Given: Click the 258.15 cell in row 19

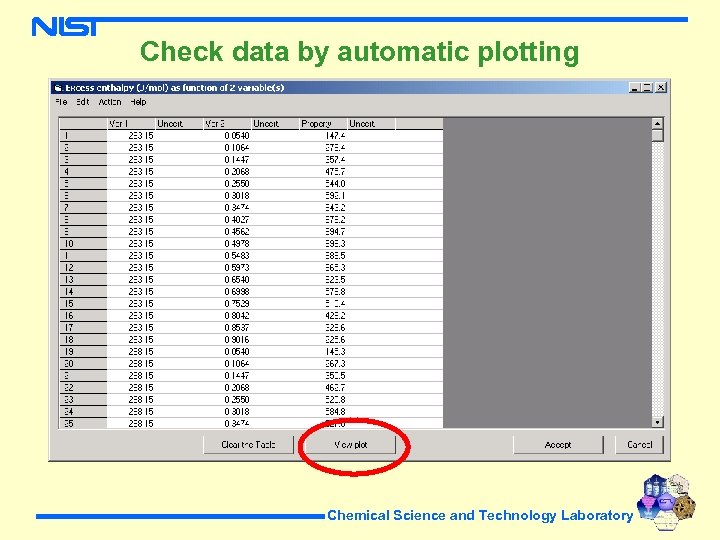Looking at the screenshot, I should (x=131, y=352).
